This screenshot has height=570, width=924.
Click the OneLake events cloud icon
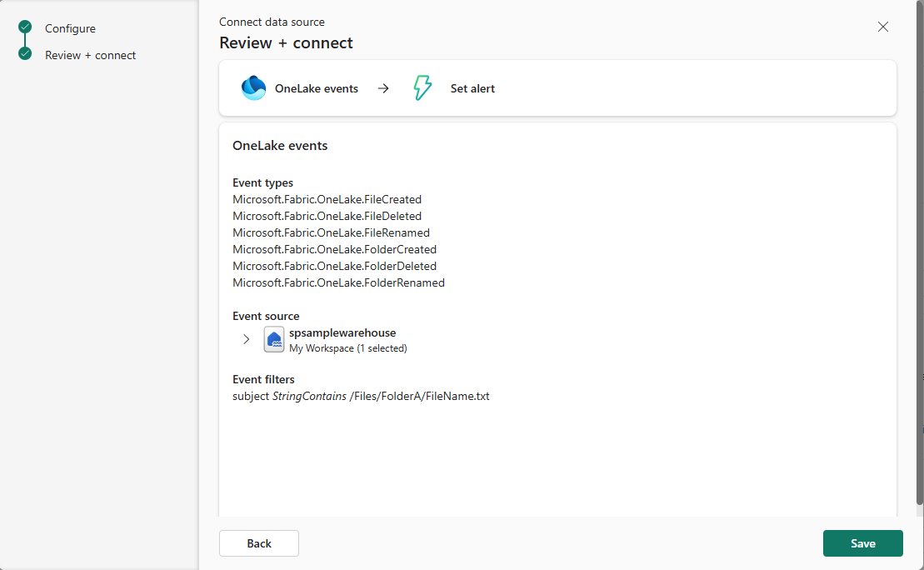253,87
